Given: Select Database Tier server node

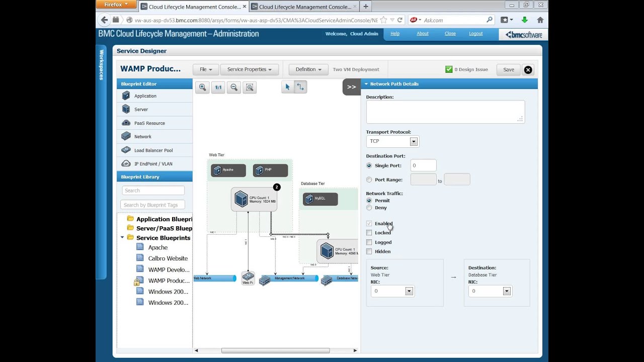Looking at the screenshot, I should click(338, 251).
